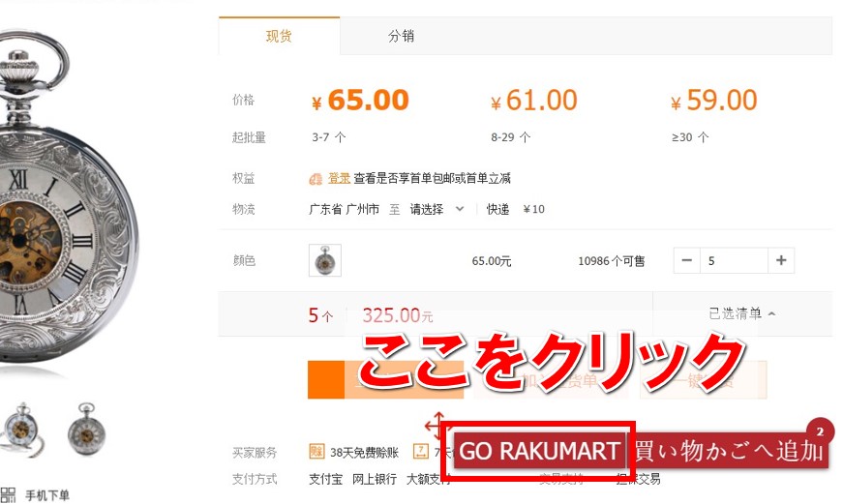Expand the 已选清单 selected list

click(x=742, y=313)
